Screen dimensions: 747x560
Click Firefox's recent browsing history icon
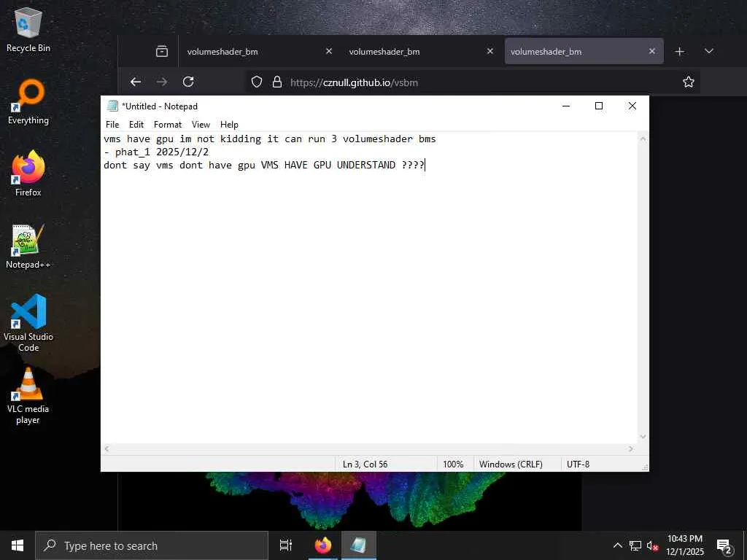tap(162, 52)
